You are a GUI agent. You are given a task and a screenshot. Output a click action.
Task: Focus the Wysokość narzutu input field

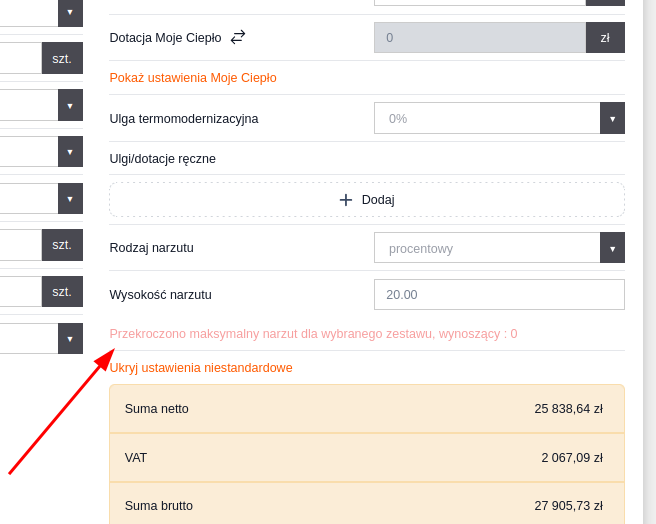coord(498,295)
